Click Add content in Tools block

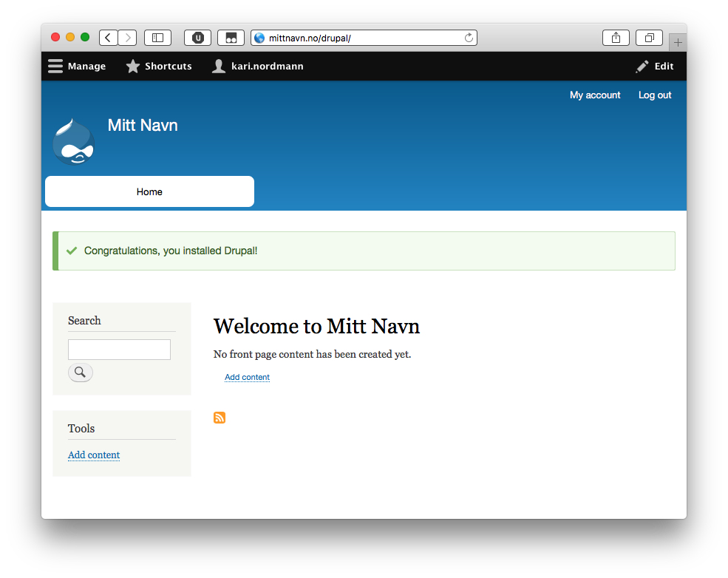(x=94, y=455)
